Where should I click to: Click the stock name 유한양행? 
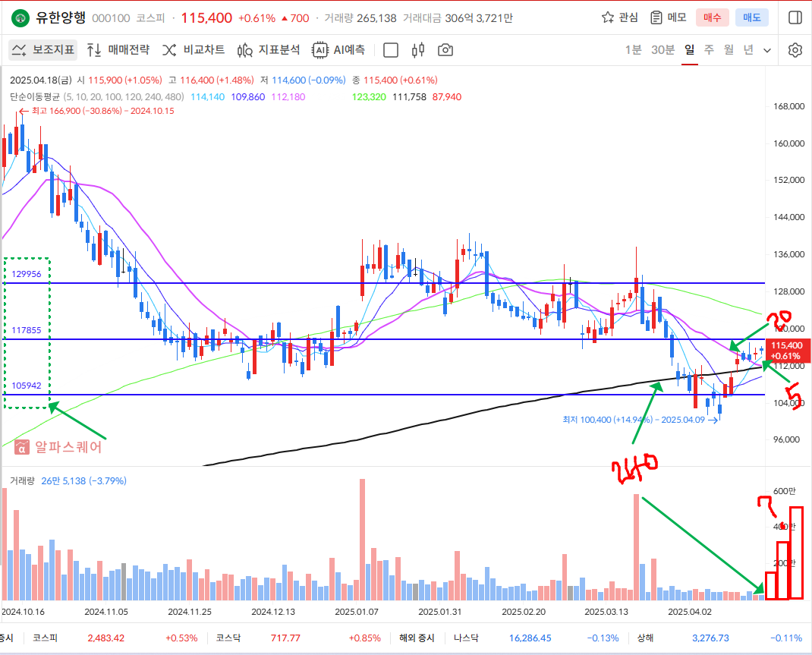click(61, 17)
